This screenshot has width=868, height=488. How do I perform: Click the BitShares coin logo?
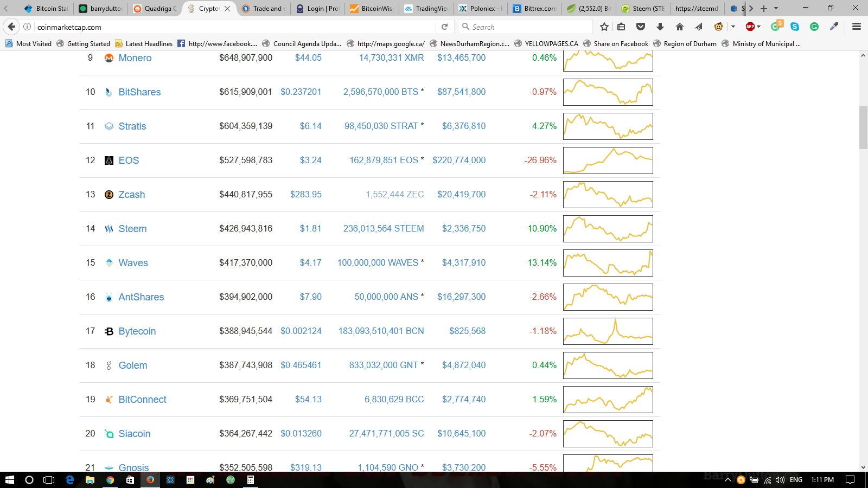[x=109, y=92]
